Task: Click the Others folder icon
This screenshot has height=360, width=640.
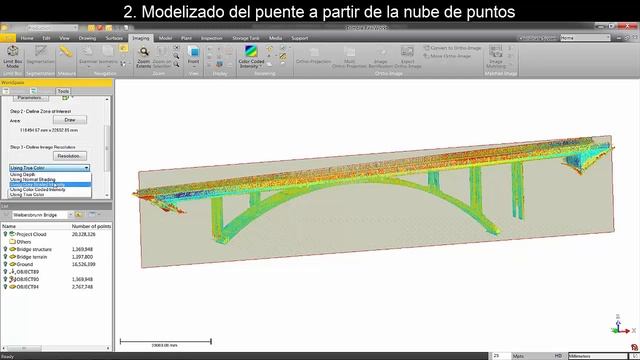Action: [x=12, y=242]
